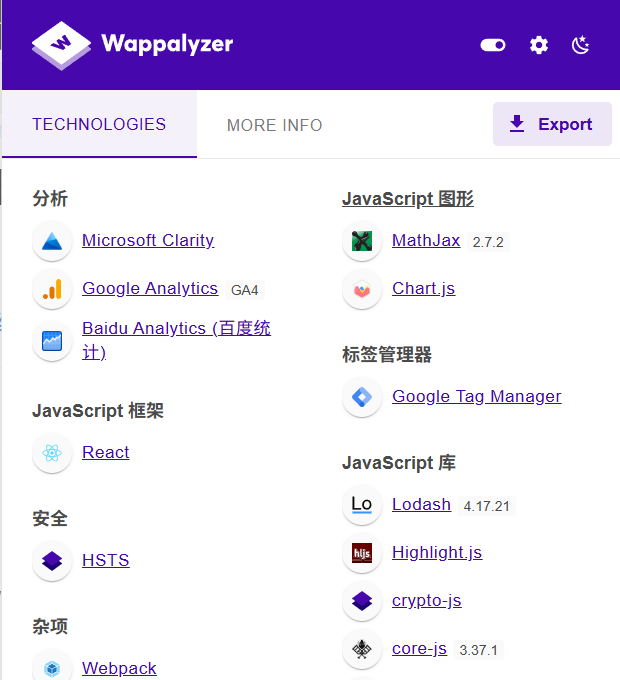Click the React atom icon
The image size is (620, 680).
52,453
